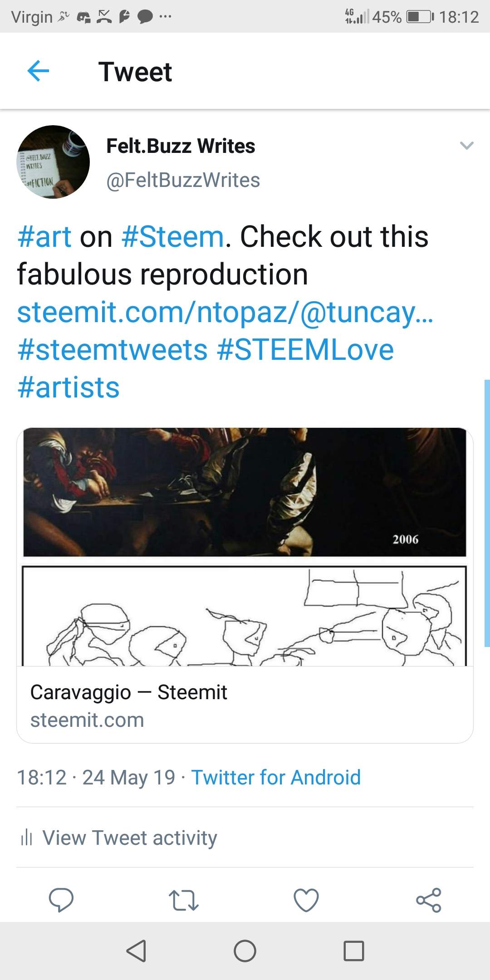Open the Caravaggio painting link preview image
Screen dimensions: 490x980
[x=245, y=547]
